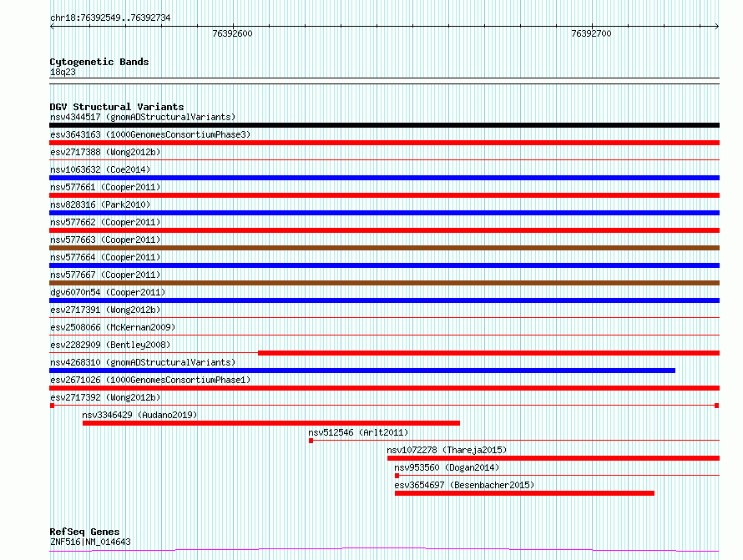The height and width of the screenshot is (560, 743).
Task: Open nsv577664 (Cooper2011) variant label
Action: [105, 257]
